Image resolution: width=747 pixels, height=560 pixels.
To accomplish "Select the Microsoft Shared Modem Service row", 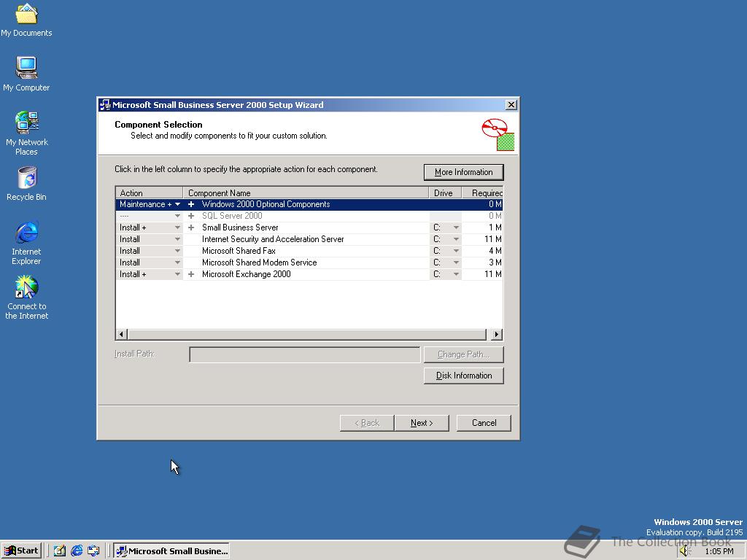I will click(309, 262).
